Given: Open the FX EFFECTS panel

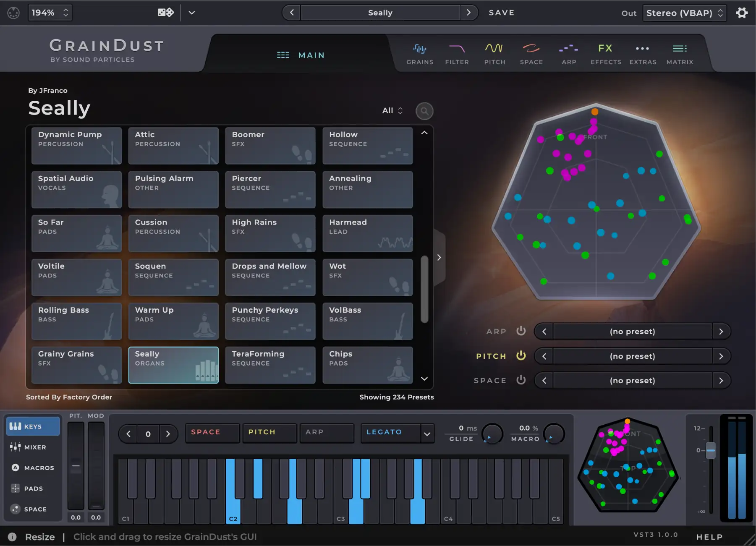Looking at the screenshot, I should [x=605, y=53].
